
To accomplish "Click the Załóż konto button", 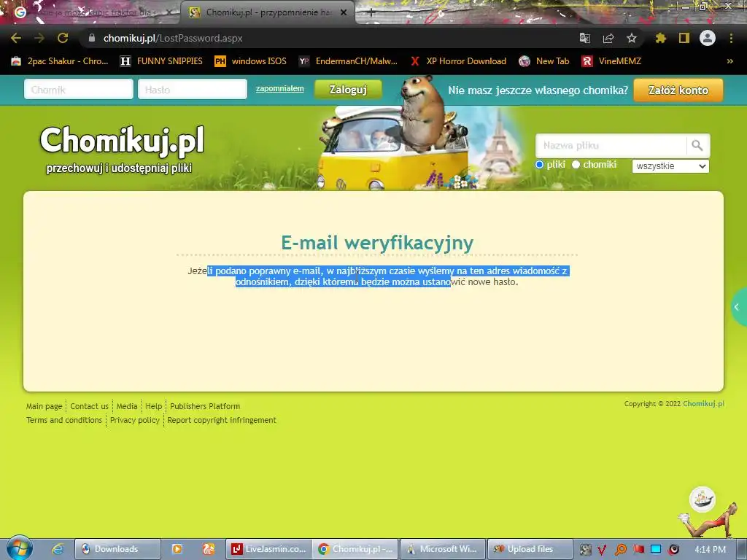I will 678,90.
